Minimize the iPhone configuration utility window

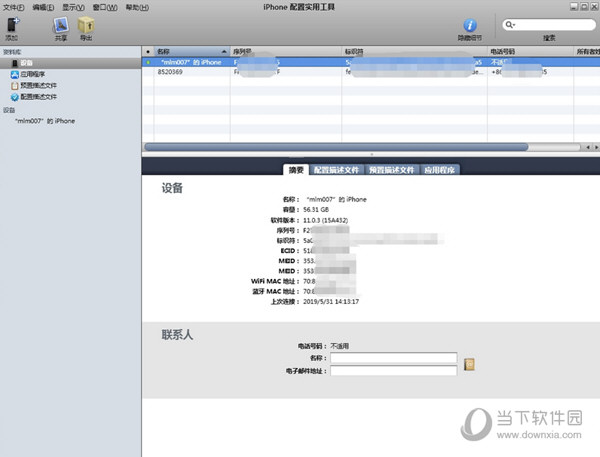(573, 7)
